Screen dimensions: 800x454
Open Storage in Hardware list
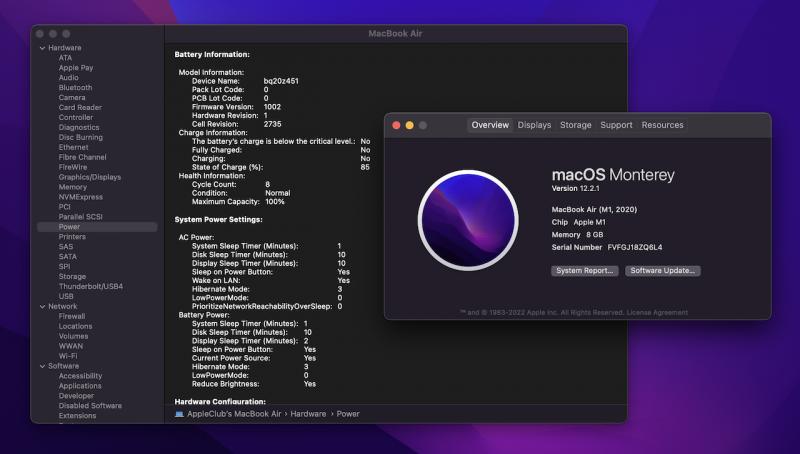(72, 276)
